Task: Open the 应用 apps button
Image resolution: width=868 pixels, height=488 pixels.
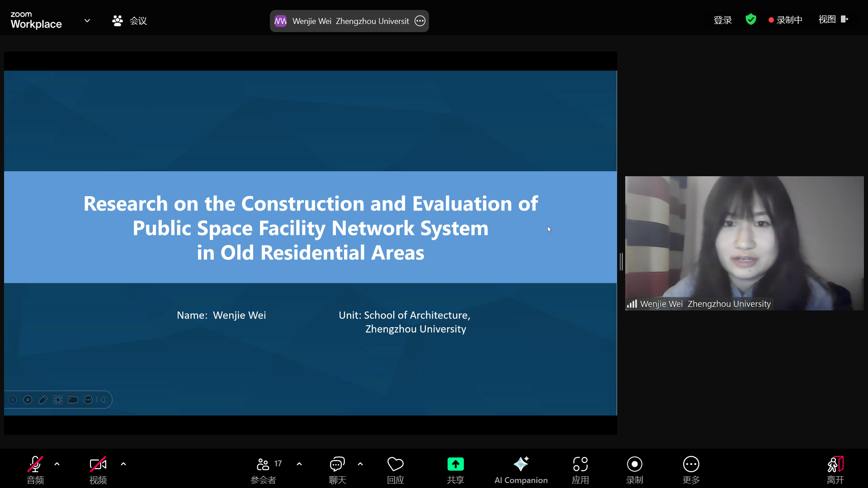Action: 580,470
